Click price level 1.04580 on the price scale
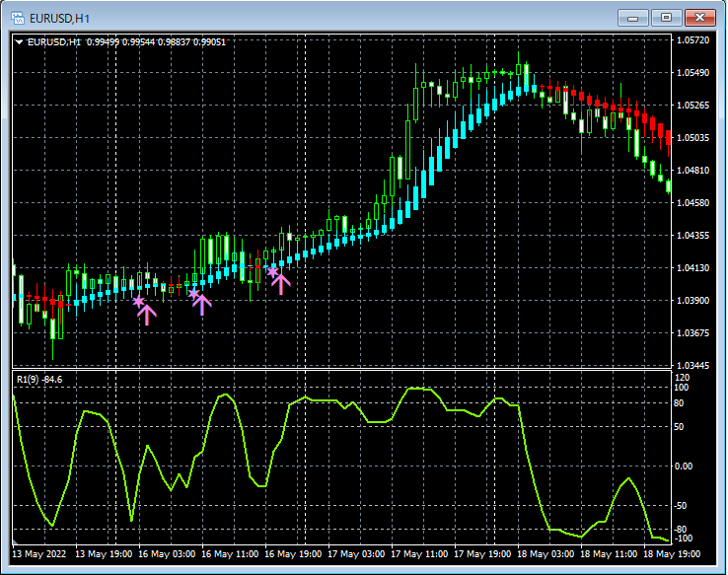 click(693, 202)
